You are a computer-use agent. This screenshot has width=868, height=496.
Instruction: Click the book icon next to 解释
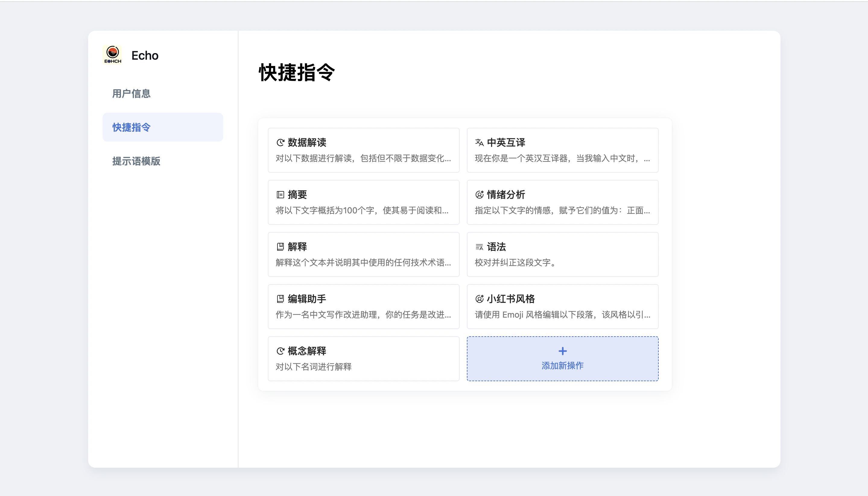pos(280,247)
